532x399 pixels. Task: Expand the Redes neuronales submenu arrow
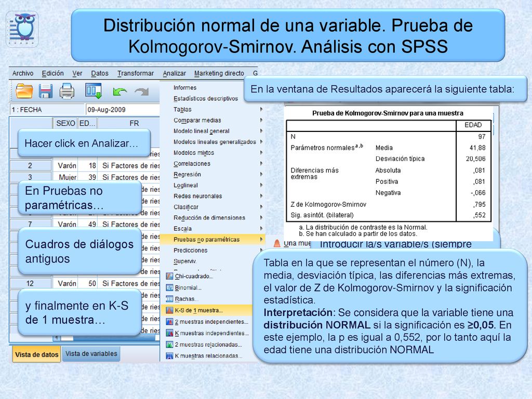pyautogui.click(x=261, y=196)
